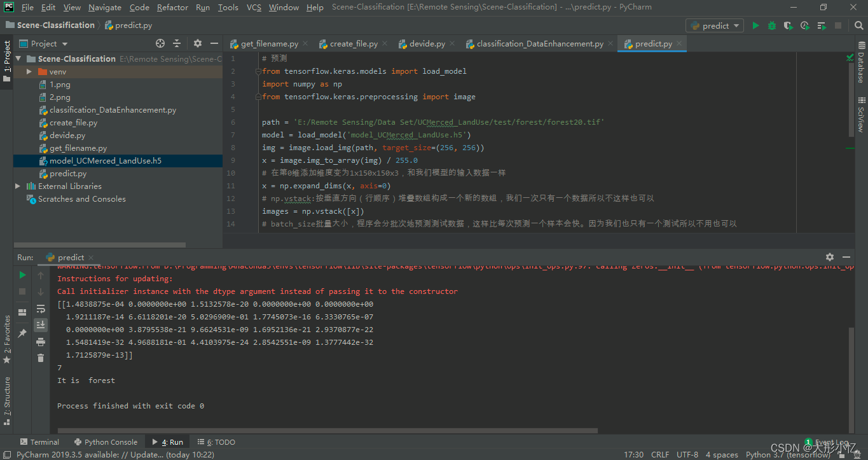Open Run panel settings gear
868x460 pixels.
click(x=830, y=257)
